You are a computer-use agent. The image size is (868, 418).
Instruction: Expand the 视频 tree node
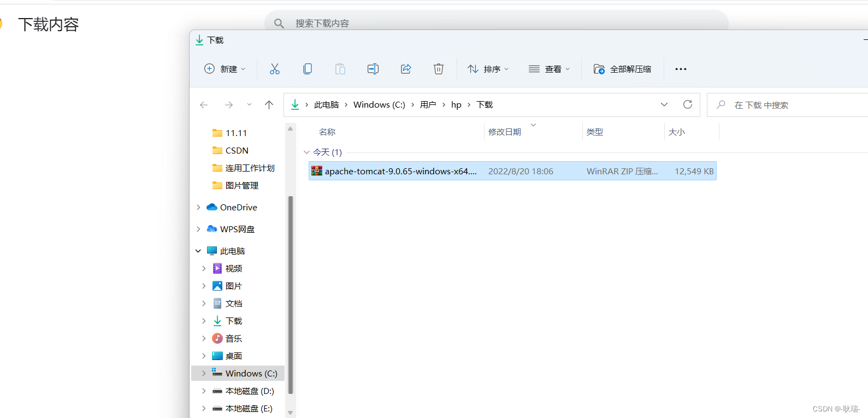point(204,268)
